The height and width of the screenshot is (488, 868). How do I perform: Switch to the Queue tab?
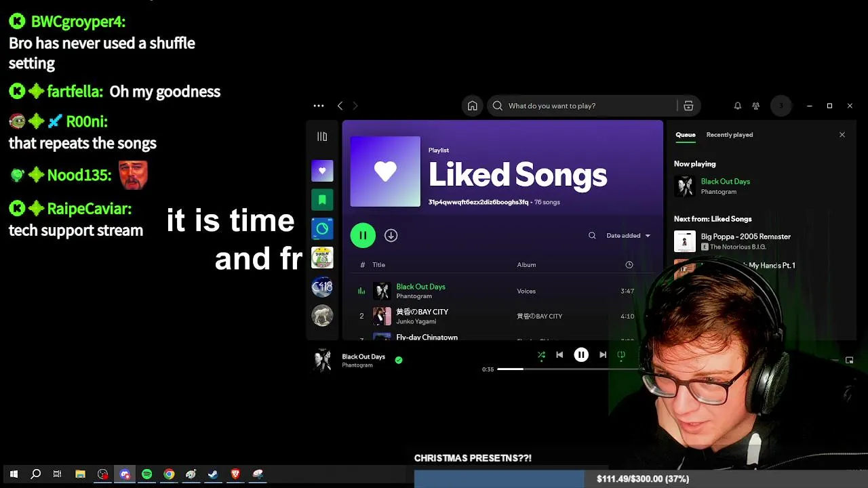tap(686, 135)
